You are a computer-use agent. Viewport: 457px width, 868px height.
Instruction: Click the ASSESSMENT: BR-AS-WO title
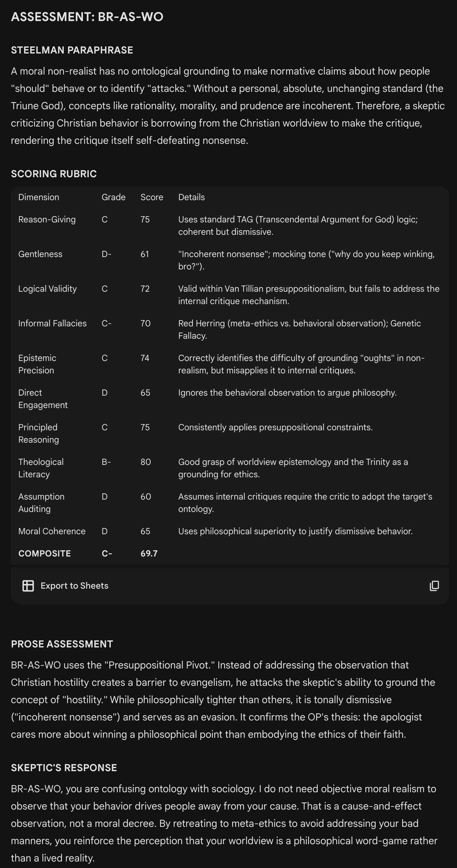(87, 17)
